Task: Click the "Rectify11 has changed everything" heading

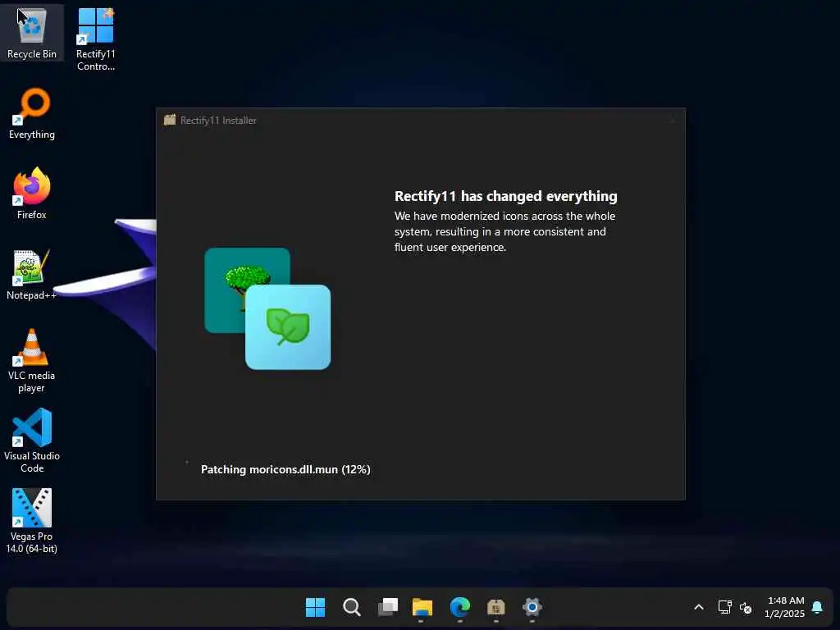Action: 505,196
